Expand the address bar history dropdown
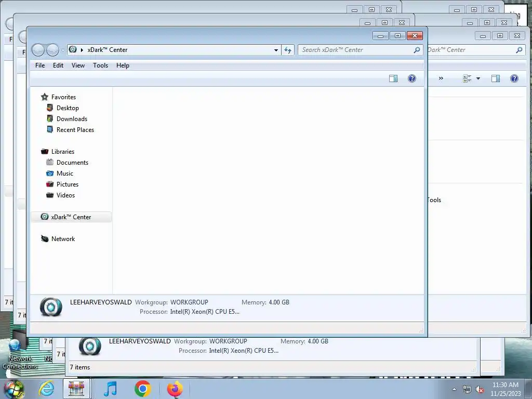 pyautogui.click(x=276, y=50)
